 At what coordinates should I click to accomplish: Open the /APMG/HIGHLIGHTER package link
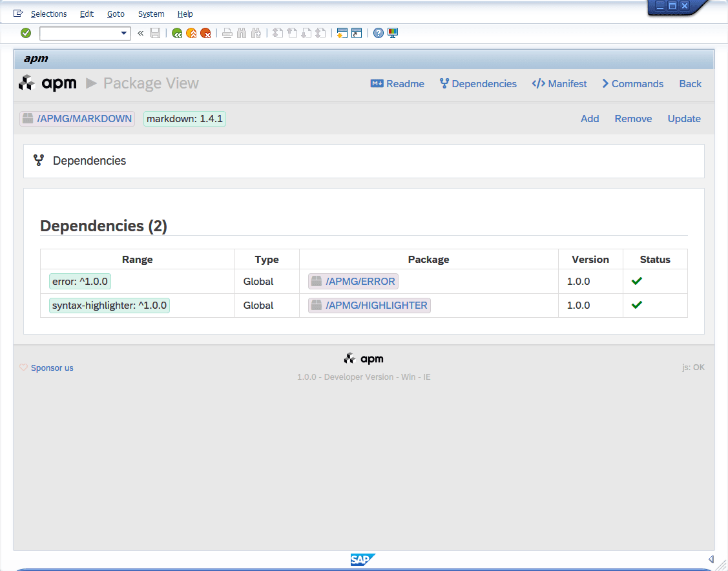(x=369, y=306)
